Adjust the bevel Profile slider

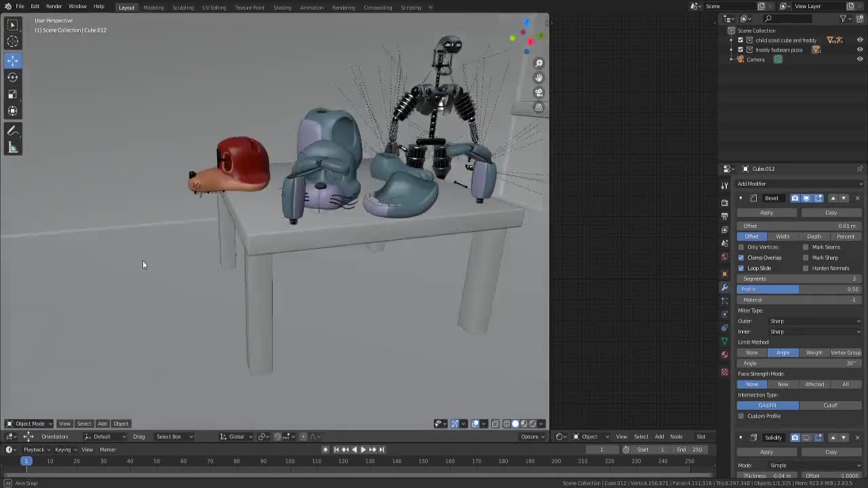coord(800,289)
